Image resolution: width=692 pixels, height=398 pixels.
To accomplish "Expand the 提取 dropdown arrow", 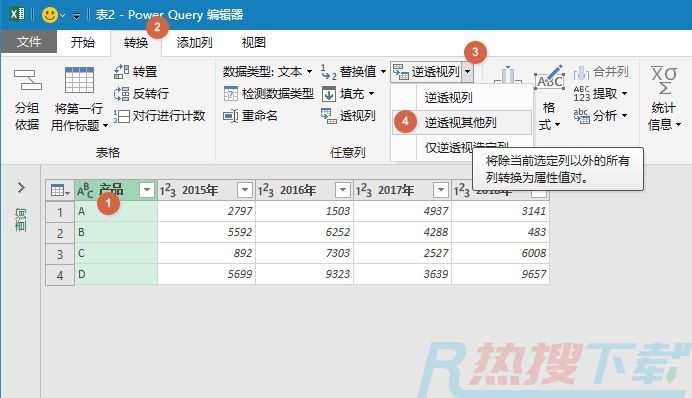I will [624, 94].
